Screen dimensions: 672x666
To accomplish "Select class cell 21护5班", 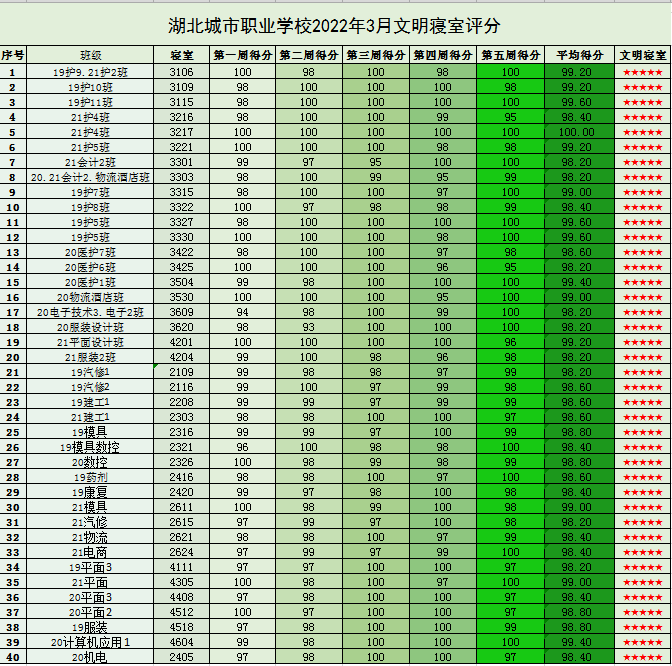I will click(x=90, y=147).
